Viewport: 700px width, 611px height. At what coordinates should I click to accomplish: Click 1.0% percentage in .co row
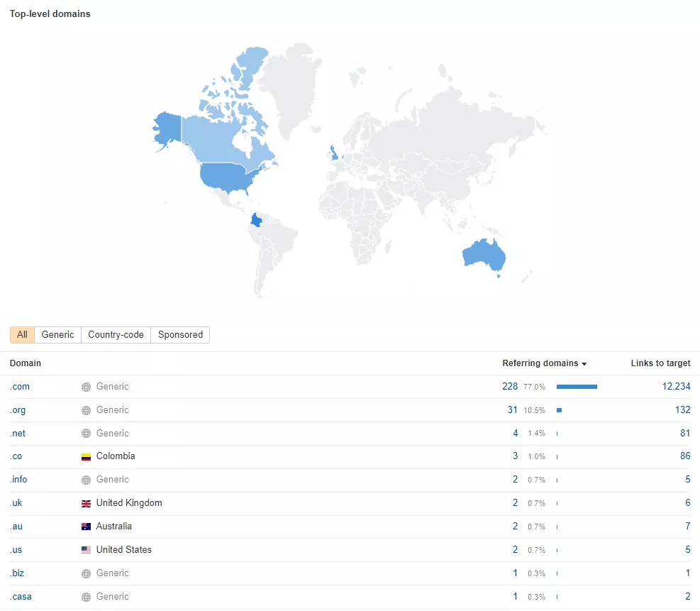[x=537, y=456]
